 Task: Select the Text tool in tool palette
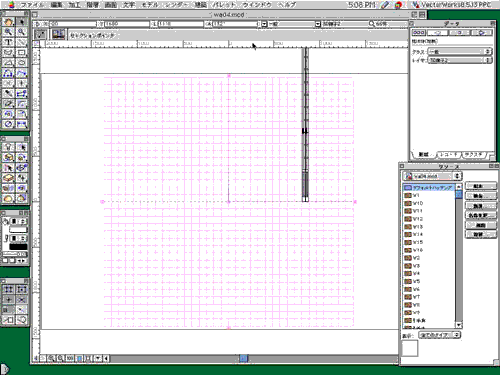8,42
